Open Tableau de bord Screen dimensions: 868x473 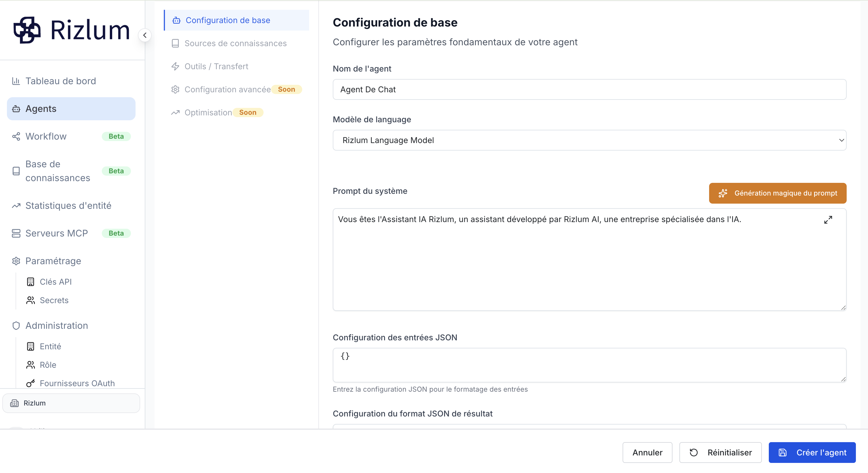tap(71, 81)
